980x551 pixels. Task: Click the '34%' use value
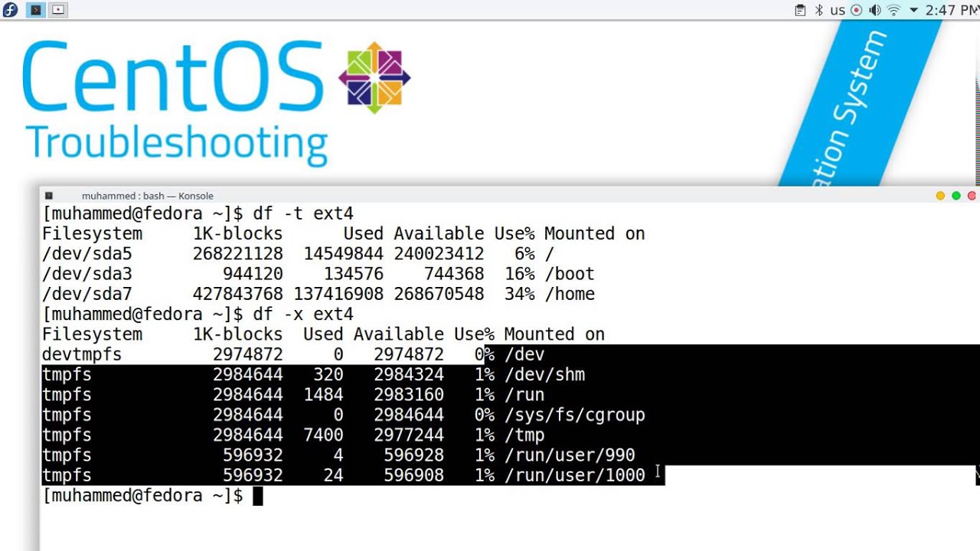(x=520, y=294)
